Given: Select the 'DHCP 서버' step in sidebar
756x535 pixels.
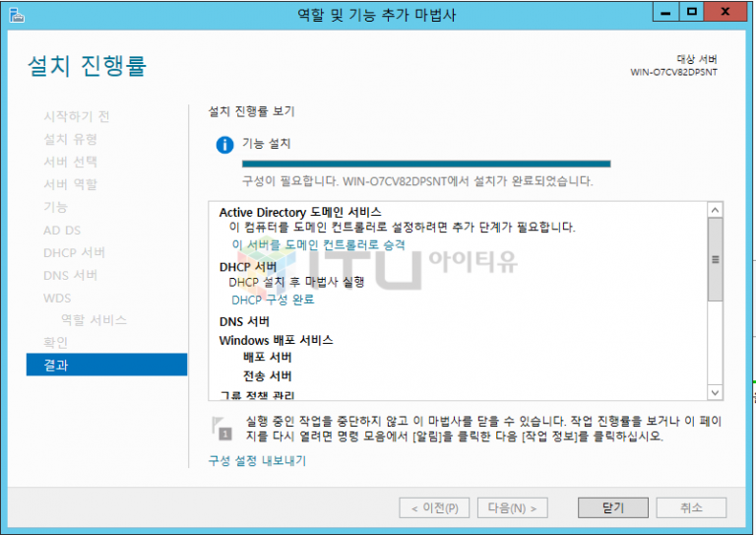Looking at the screenshot, I should (74, 252).
